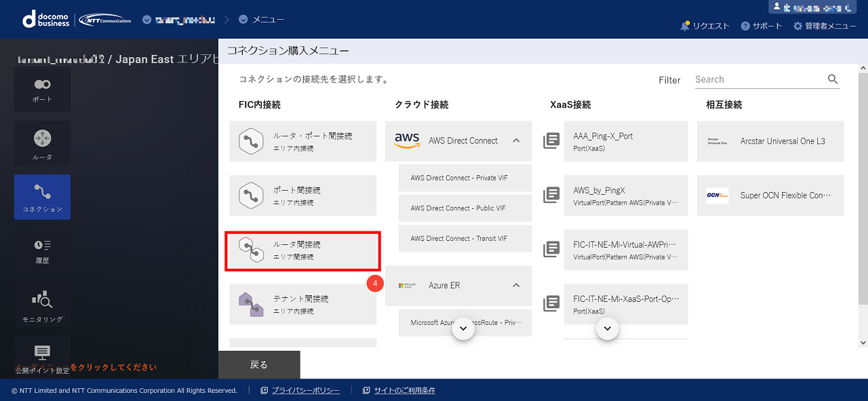Click the search magnifier icon
The image size is (868, 401).
click(833, 79)
